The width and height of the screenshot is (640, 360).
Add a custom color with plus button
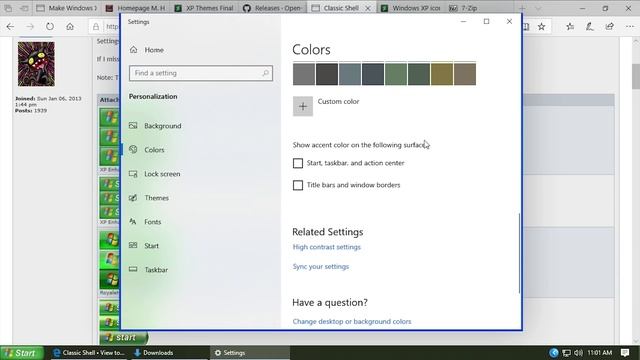pyautogui.click(x=302, y=107)
